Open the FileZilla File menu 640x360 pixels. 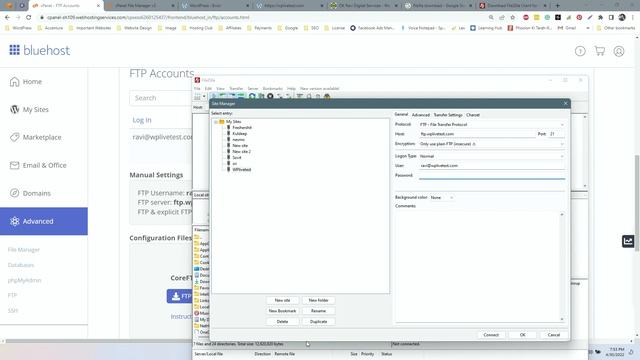tap(197, 88)
